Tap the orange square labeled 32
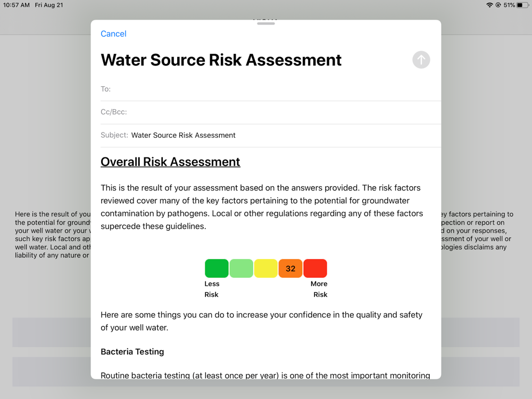Image resolution: width=532 pixels, height=399 pixels. tap(290, 268)
